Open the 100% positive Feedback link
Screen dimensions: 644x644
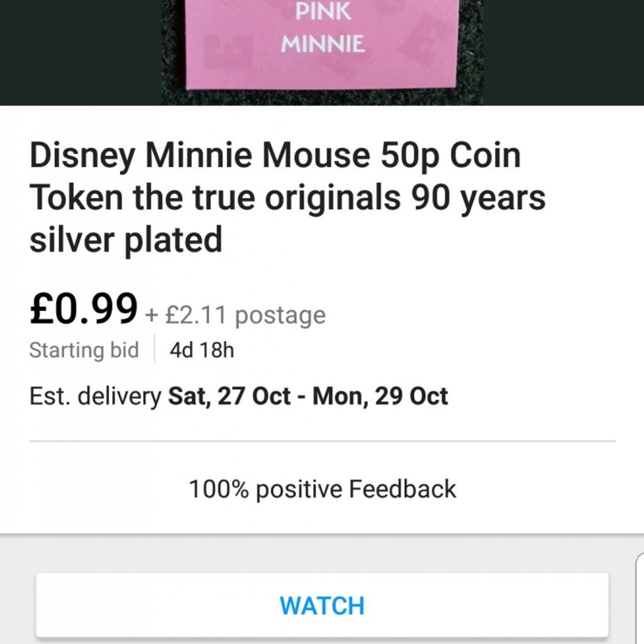click(x=322, y=488)
